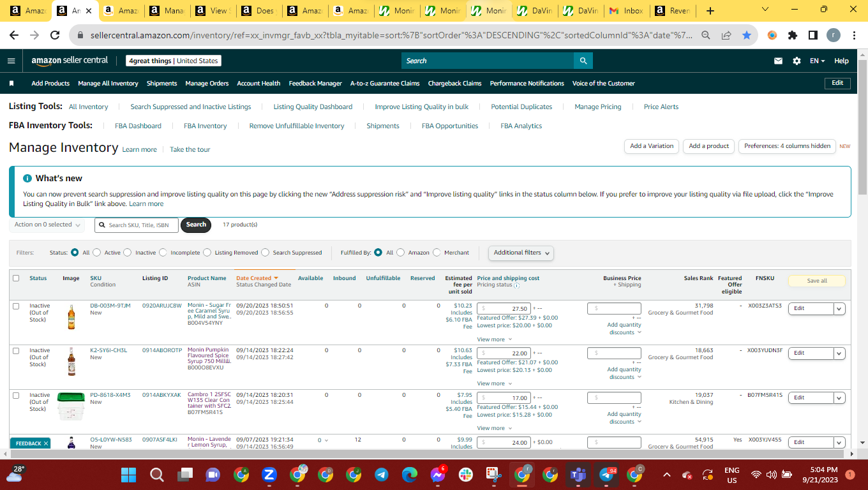The height and width of the screenshot is (490, 868).
Task: Open the tab search chevron in Chrome
Action: 765,10
